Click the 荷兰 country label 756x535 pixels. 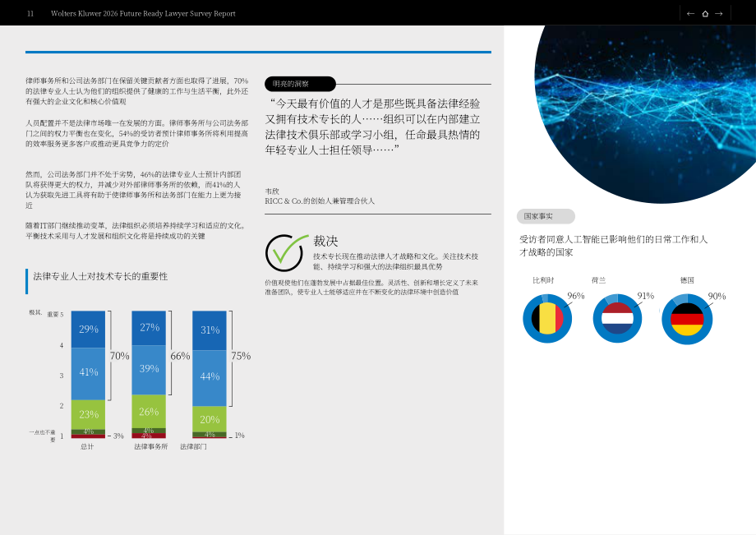click(598, 280)
